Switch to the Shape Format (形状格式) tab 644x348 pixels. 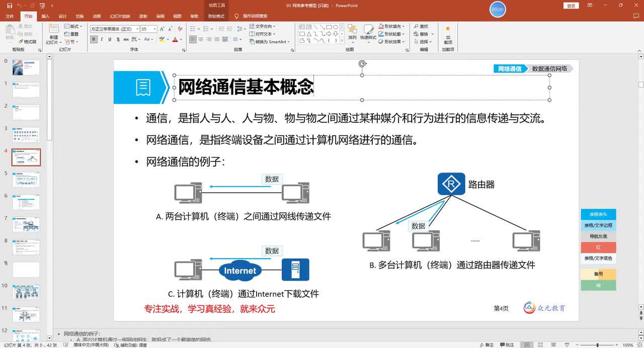point(216,16)
